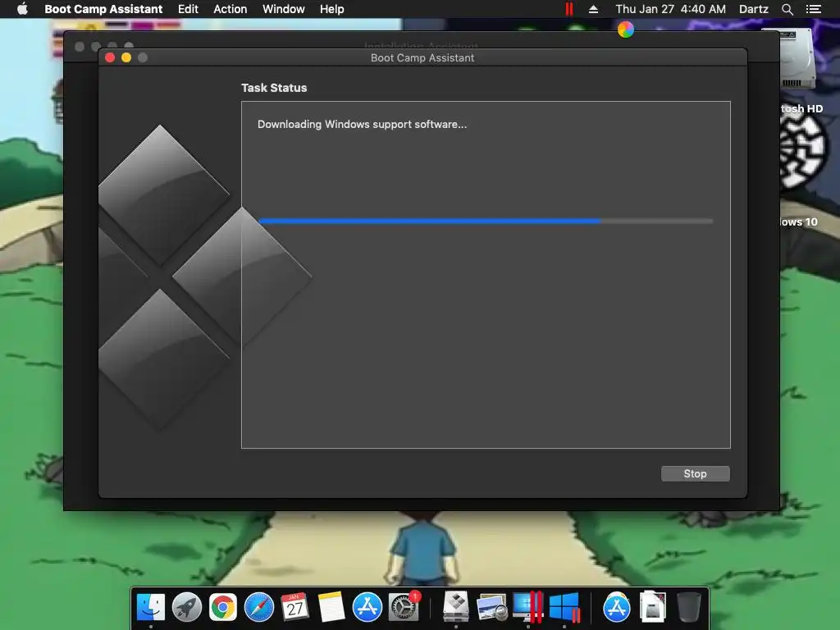Click the eject icon in menu bar
This screenshot has height=630, width=840.
(x=594, y=9)
